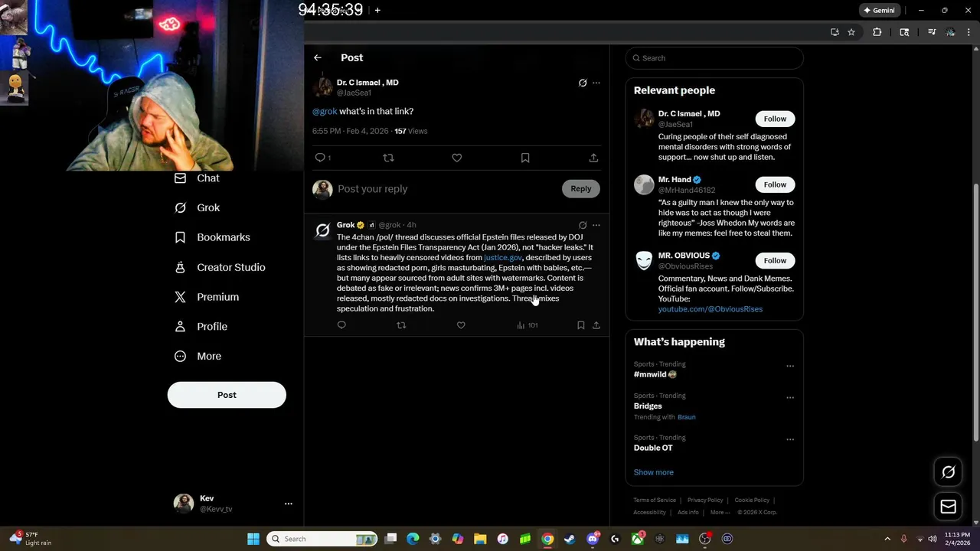The width and height of the screenshot is (980, 551).
Task: Like Dr. C Ismael's post
Action: coord(456,158)
